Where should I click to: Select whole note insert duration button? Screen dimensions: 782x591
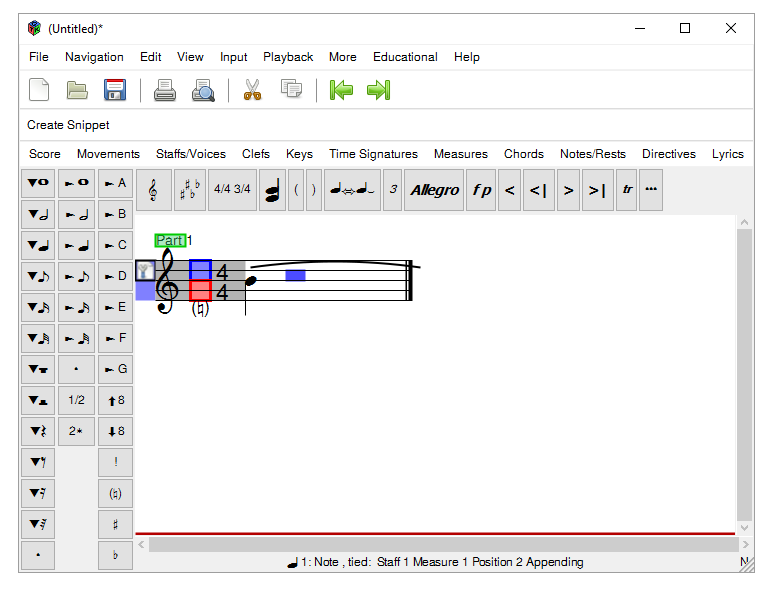coord(38,183)
